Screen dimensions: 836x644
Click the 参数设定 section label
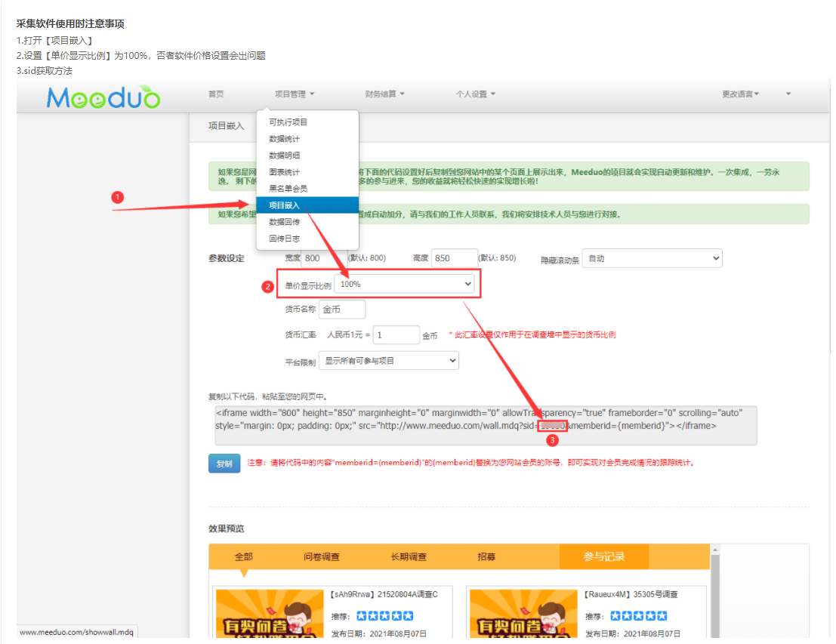226,258
